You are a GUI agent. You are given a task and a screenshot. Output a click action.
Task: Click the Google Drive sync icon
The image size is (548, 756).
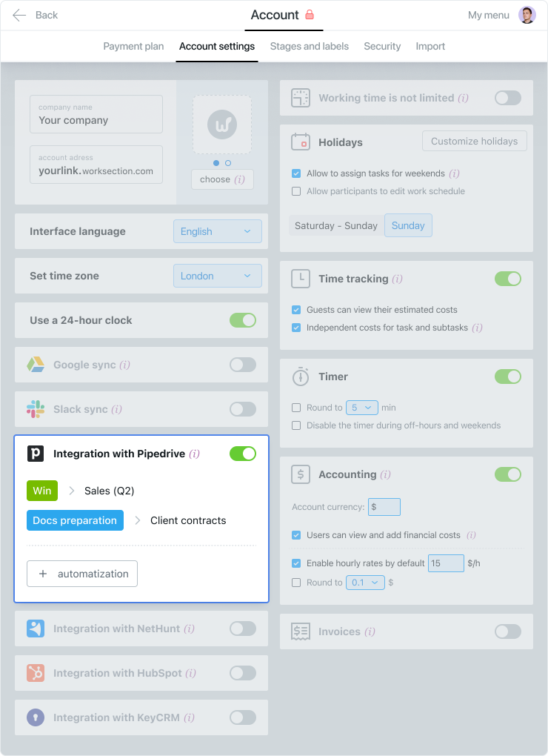[x=35, y=365]
